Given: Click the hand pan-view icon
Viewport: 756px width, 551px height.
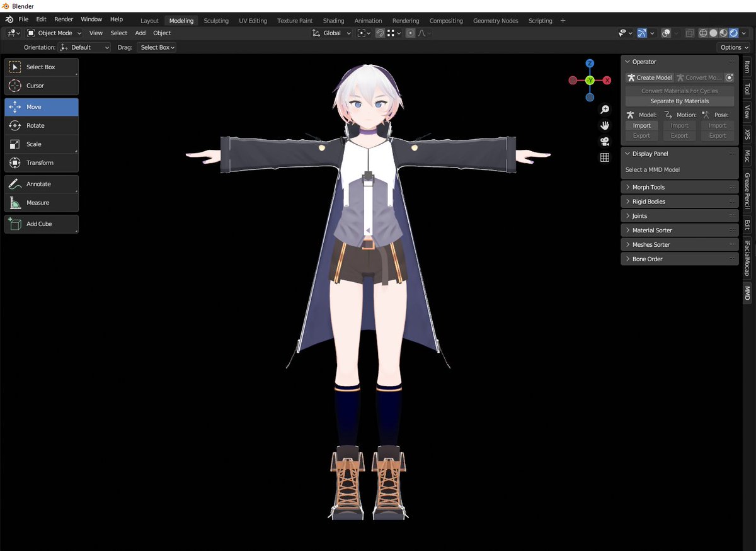Looking at the screenshot, I should pyautogui.click(x=605, y=125).
